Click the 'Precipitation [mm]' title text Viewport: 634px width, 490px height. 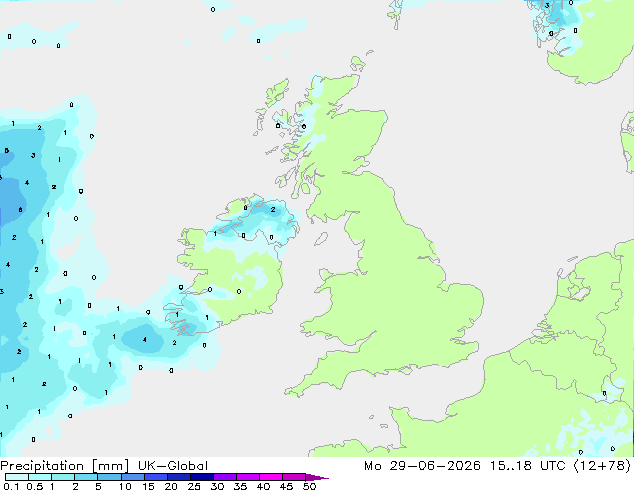tap(64, 466)
